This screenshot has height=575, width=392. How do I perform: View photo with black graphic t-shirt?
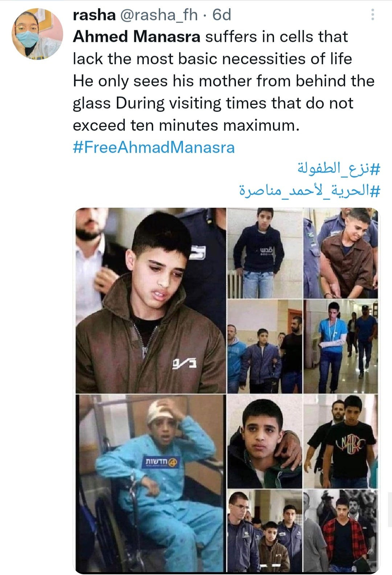[340, 441]
